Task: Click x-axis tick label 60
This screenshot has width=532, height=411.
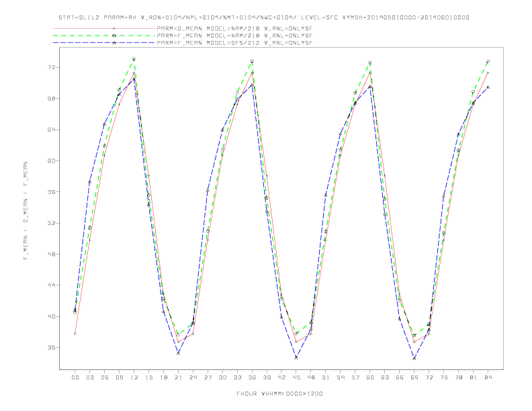Action: tap(370, 377)
